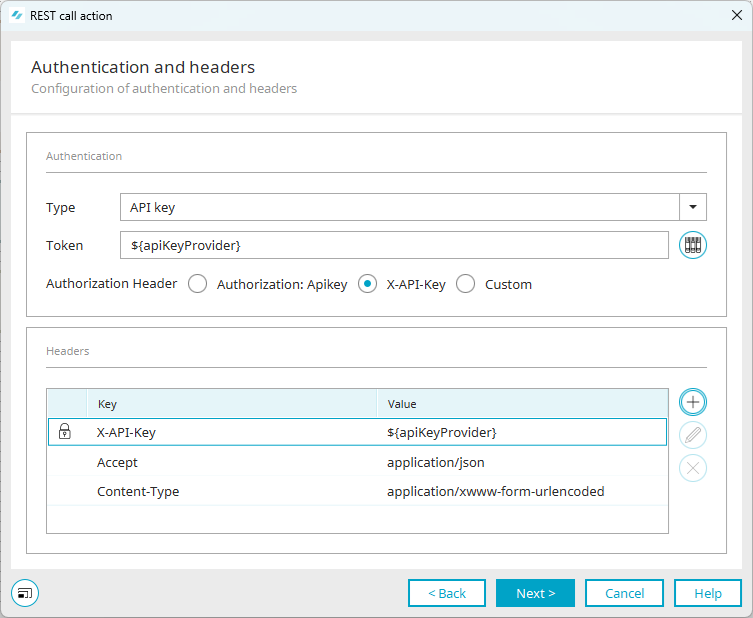This screenshot has width=753, height=618.
Task: Click the REST call action title icon
Action: pyautogui.click(x=17, y=16)
